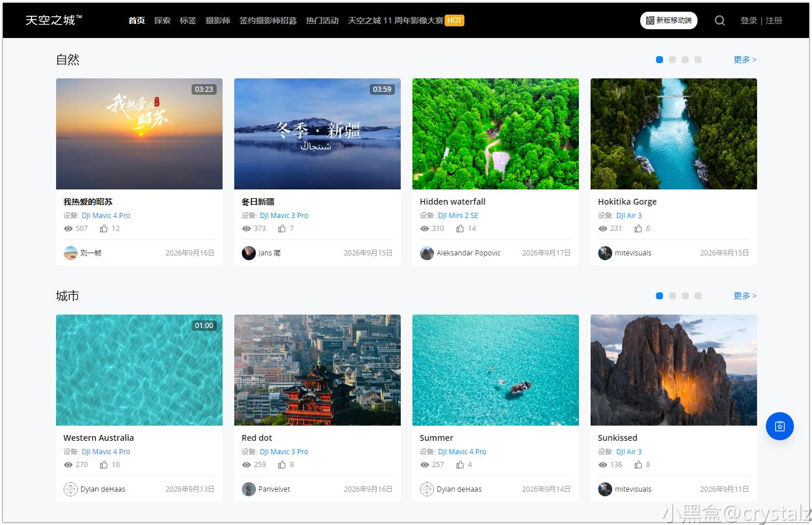
Task: Click the QR code 新版移动端 button
Action: click(x=669, y=20)
